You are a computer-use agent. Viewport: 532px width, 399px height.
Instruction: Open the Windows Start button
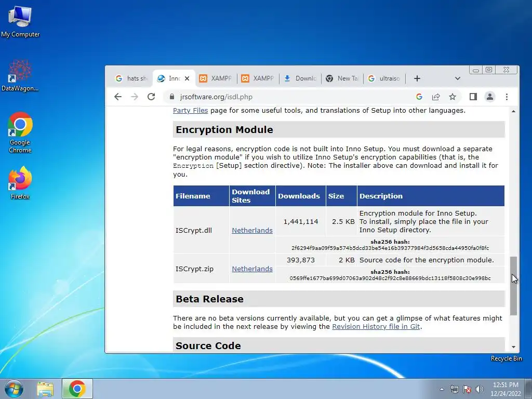point(14,389)
